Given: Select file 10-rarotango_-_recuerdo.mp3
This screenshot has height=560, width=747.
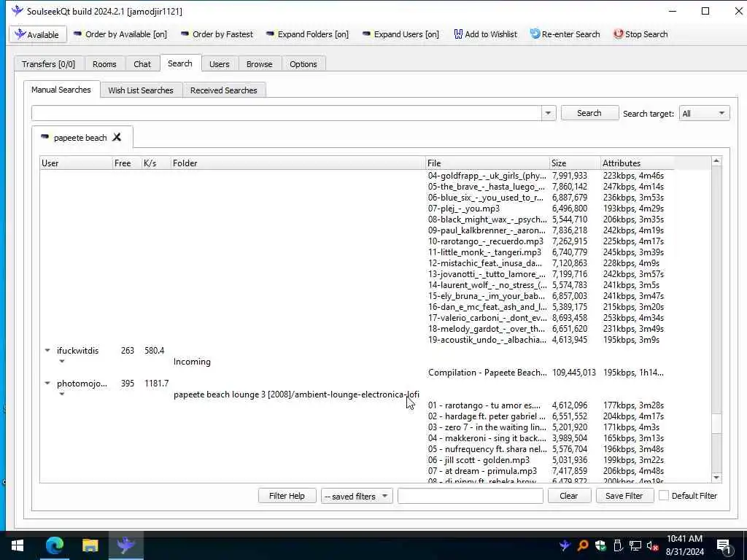Looking at the screenshot, I should 485,241.
